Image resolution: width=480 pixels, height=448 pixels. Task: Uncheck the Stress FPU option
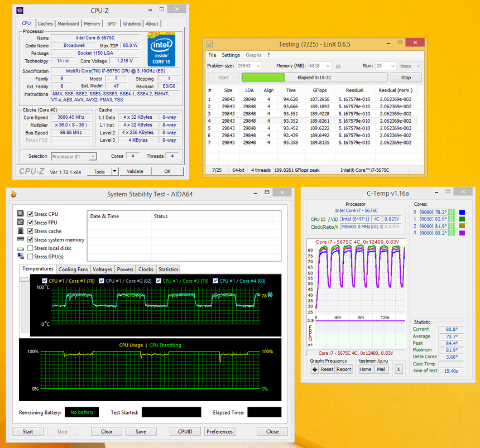click(x=30, y=223)
